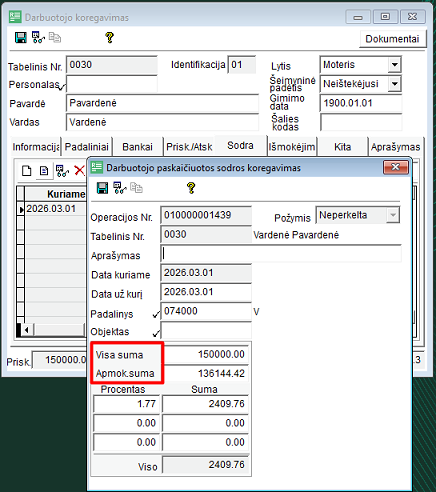436x492 pixels.
Task: Close the Sodra correction dialog
Action: [x=396, y=167]
